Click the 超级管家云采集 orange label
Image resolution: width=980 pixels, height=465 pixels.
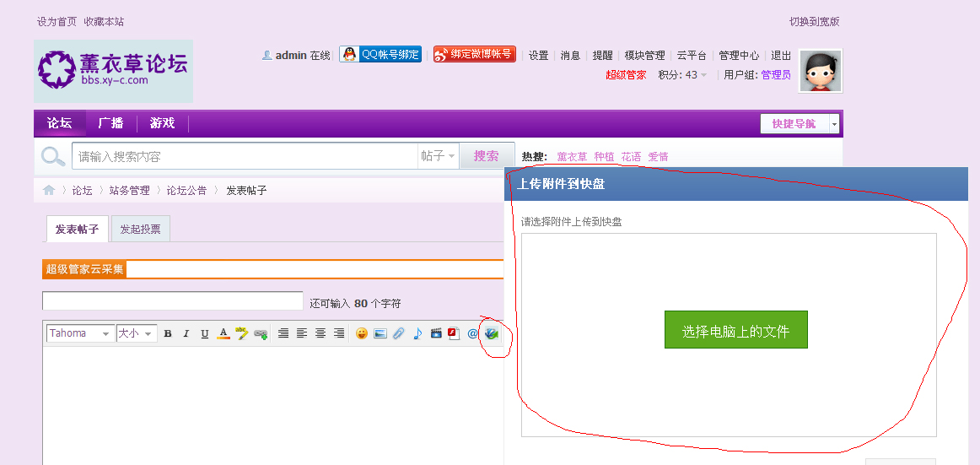point(84,269)
